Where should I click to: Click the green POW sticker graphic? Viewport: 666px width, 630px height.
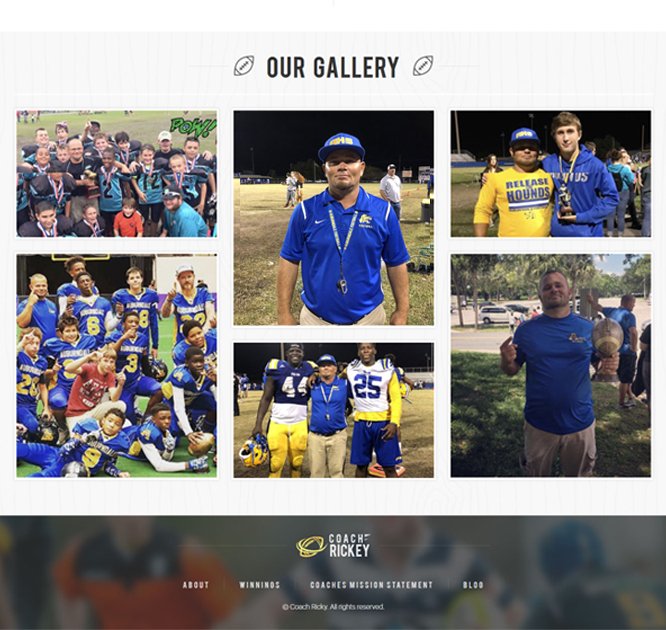point(193,126)
